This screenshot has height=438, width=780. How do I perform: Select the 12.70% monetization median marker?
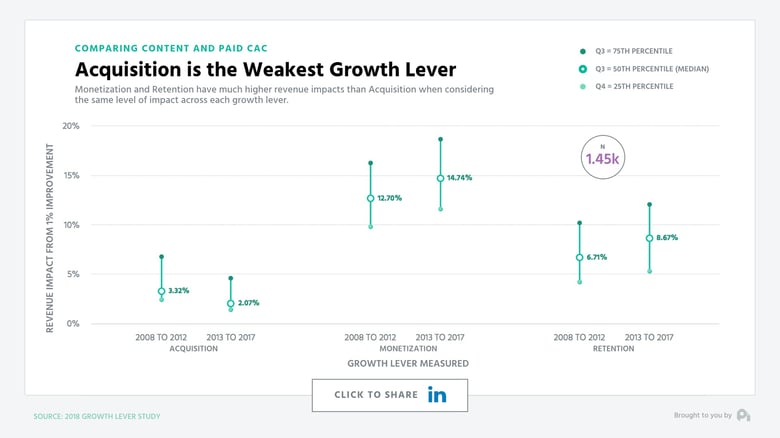click(370, 198)
